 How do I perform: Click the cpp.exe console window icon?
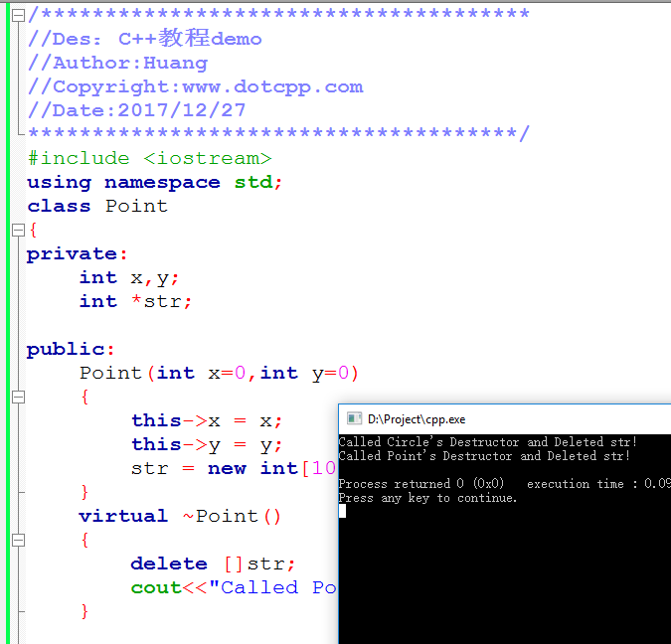[x=353, y=419]
